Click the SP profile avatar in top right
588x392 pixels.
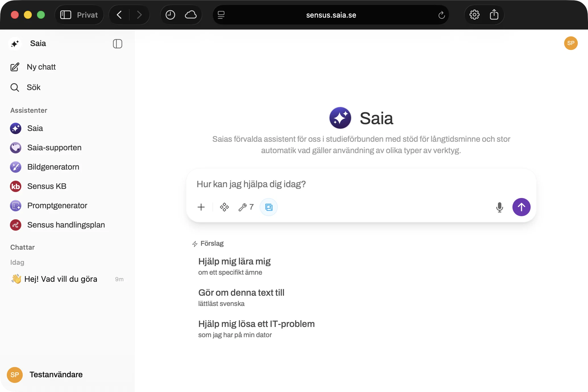571,43
